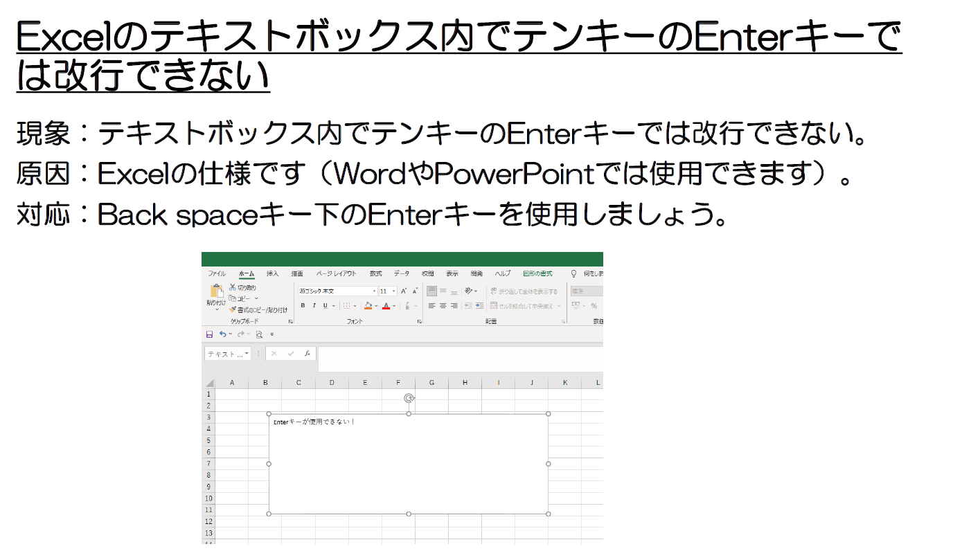The height and width of the screenshot is (551, 980).
Task: Click inside the formula bar input
Action: (x=461, y=359)
